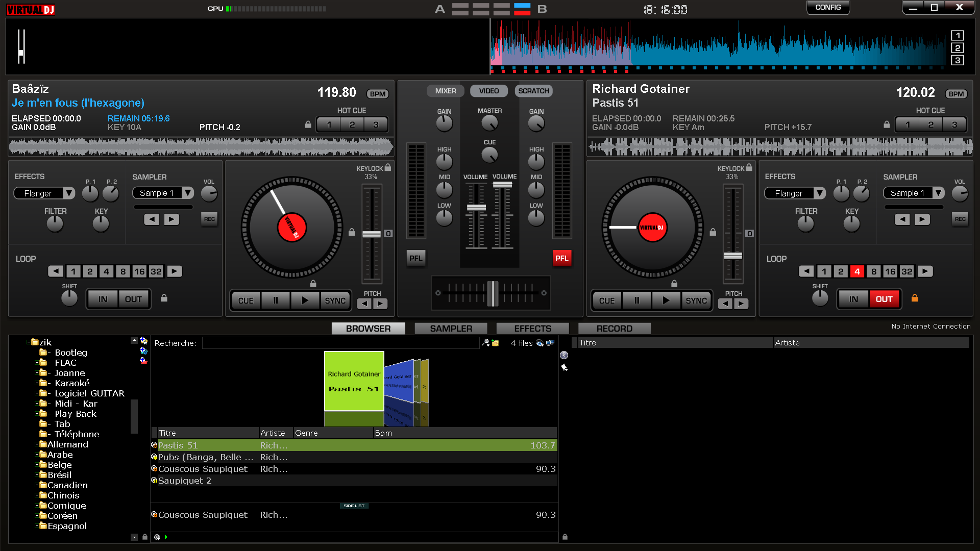Open right deck Sample 1 dropdown
This screenshot has height=551, width=980.
point(939,193)
